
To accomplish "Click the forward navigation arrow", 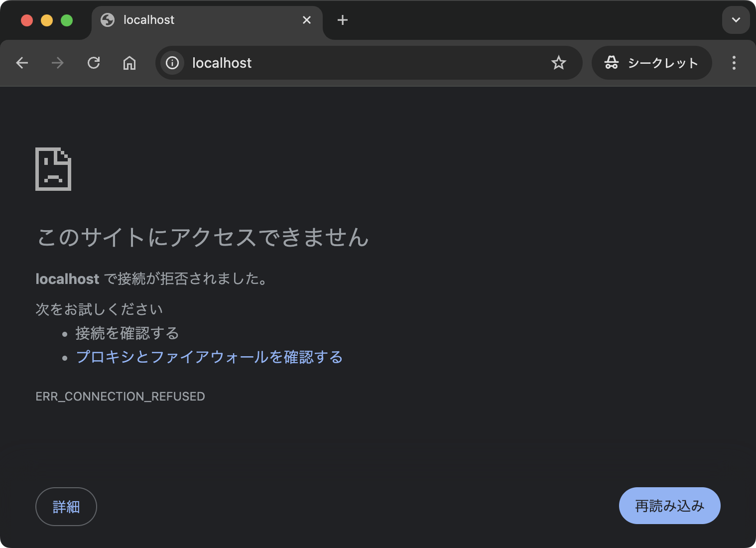I will pos(58,63).
